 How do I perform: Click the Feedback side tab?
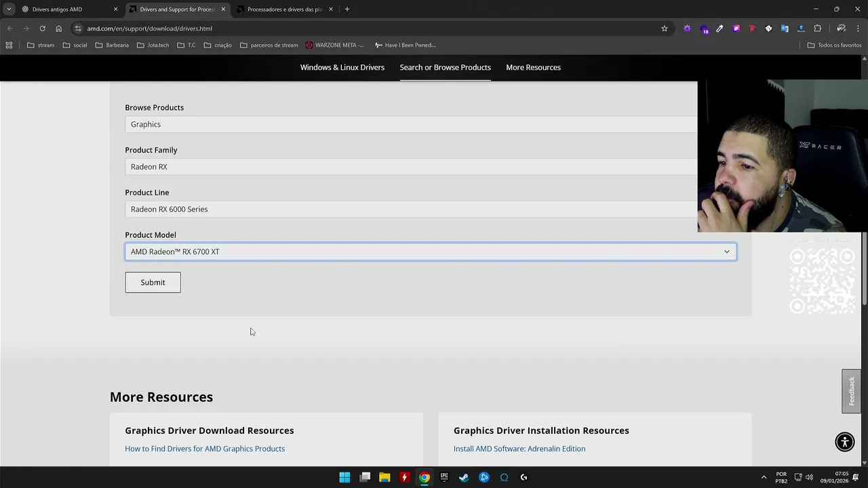[851, 391]
